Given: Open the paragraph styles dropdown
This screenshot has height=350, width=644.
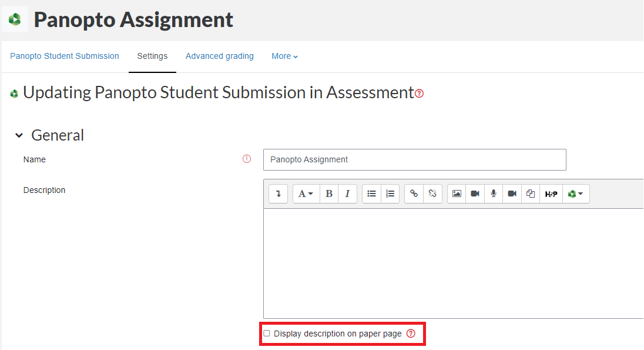Looking at the screenshot, I should 306,194.
